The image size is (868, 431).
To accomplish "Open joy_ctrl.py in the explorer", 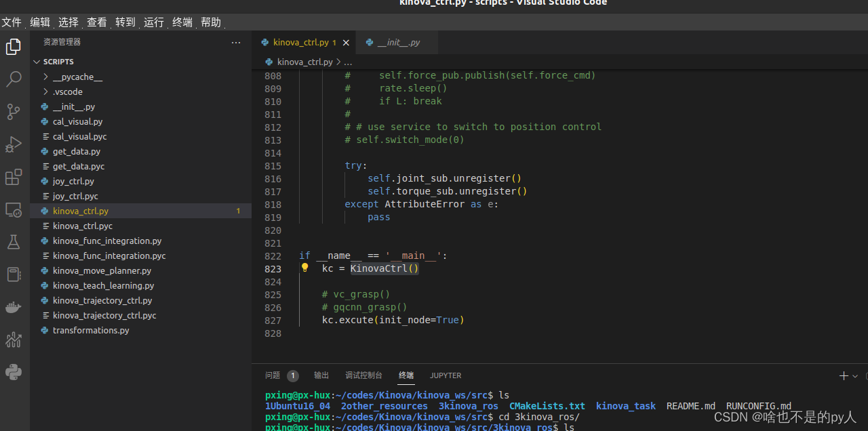I will tap(140, 181).
